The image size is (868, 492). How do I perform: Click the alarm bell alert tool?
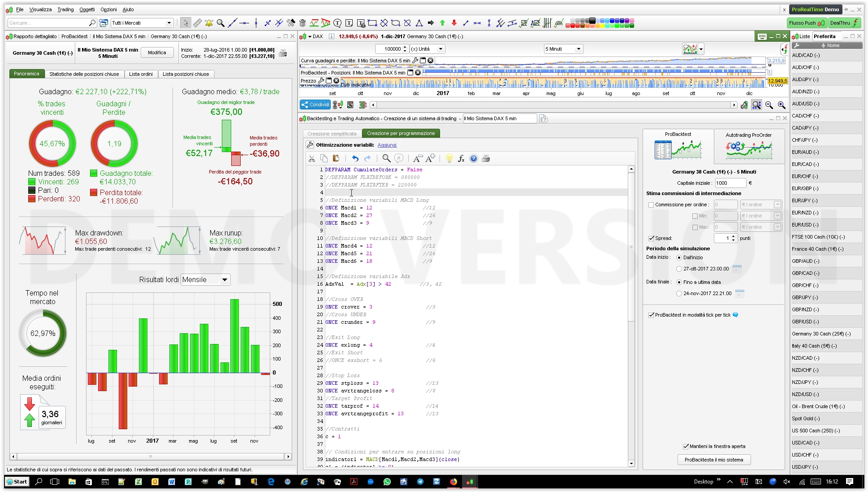click(209, 23)
